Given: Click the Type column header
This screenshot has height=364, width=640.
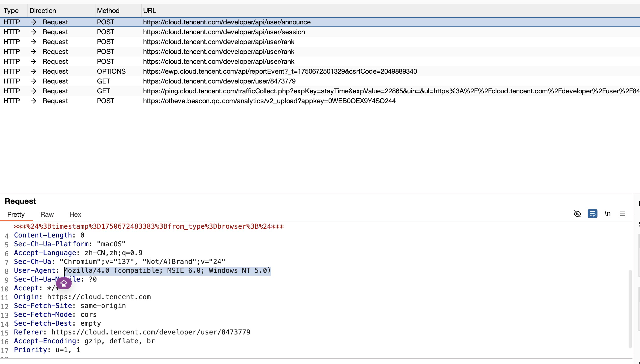Looking at the screenshot, I should [x=11, y=11].
